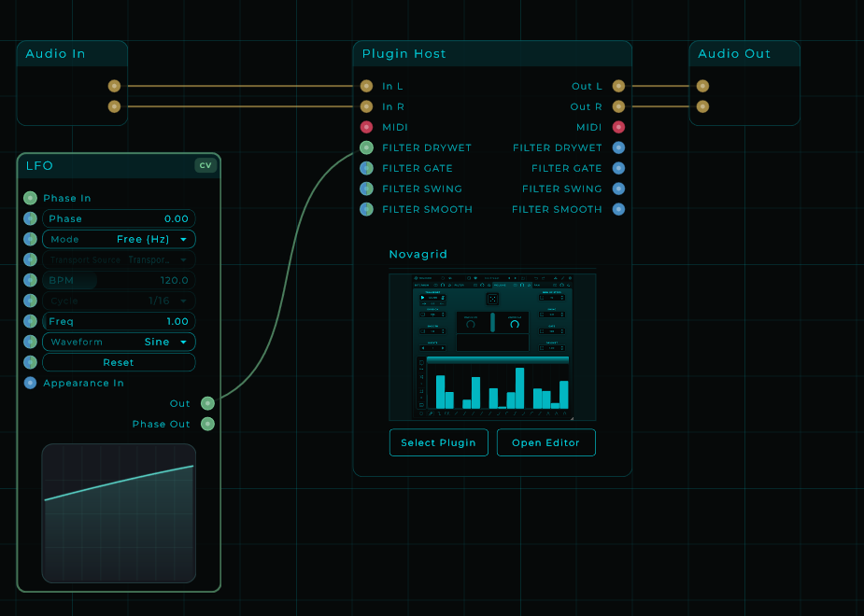Click the Audio In upper output port
864x616 pixels.
[114, 86]
